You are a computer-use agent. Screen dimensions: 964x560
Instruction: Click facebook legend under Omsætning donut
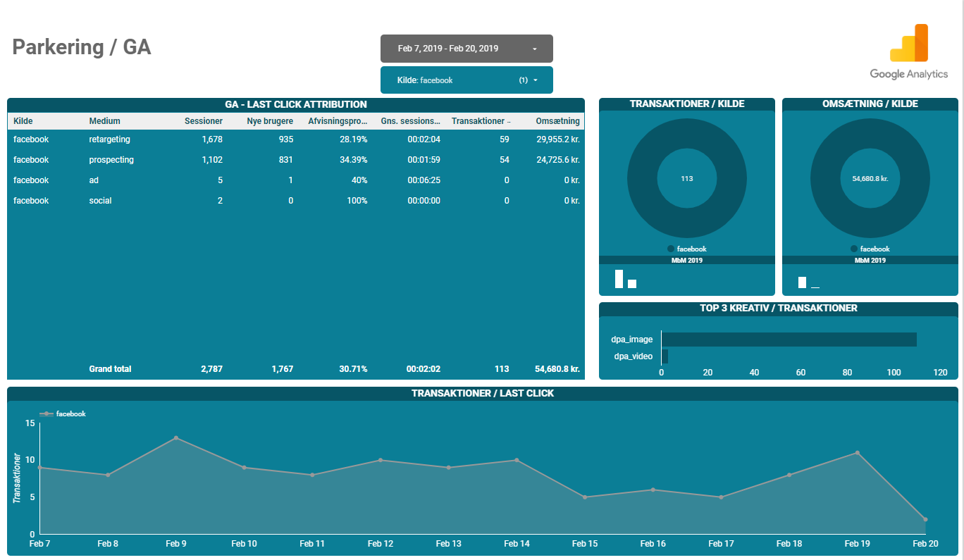coord(870,249)
